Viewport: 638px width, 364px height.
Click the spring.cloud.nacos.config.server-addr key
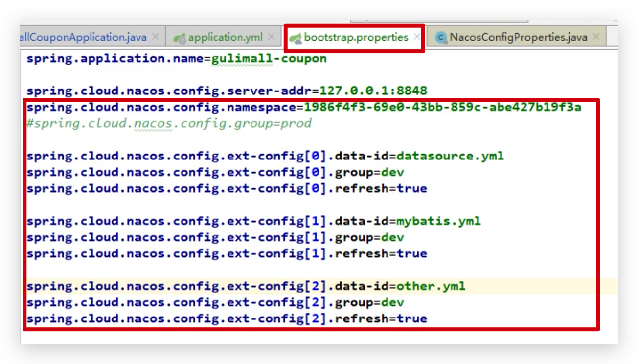tap(170, 91)
